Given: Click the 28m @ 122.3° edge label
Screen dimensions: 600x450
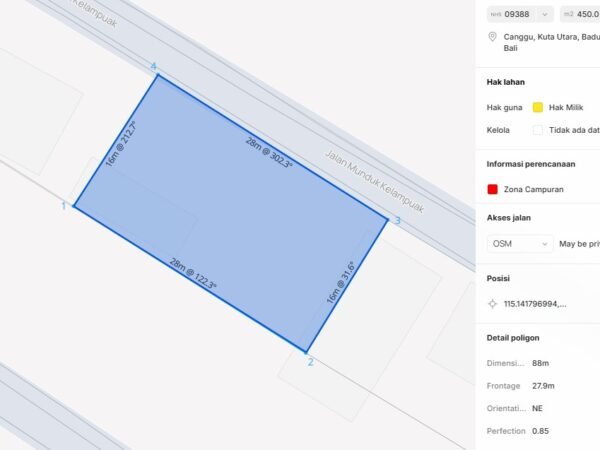Looking at the screenshot, I should pyautogui.click(x=193, y=274).
